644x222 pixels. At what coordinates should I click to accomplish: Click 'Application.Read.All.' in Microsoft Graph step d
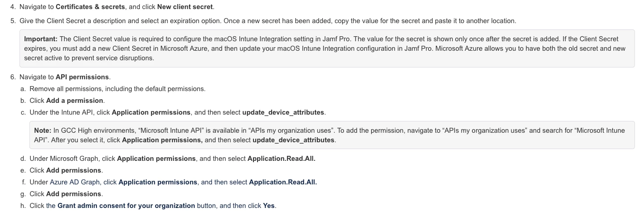point(281,159)
